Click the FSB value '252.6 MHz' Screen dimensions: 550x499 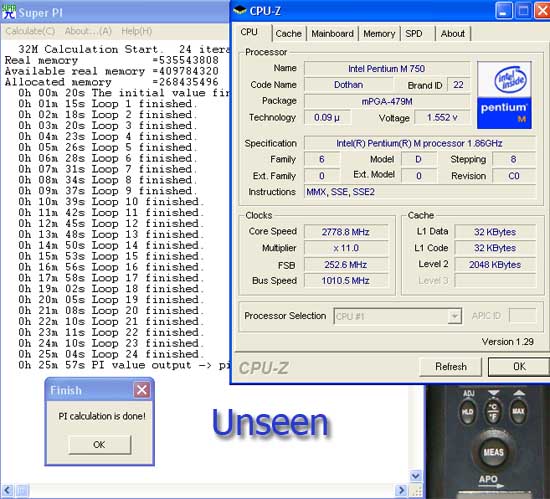(x=346, y=265)
